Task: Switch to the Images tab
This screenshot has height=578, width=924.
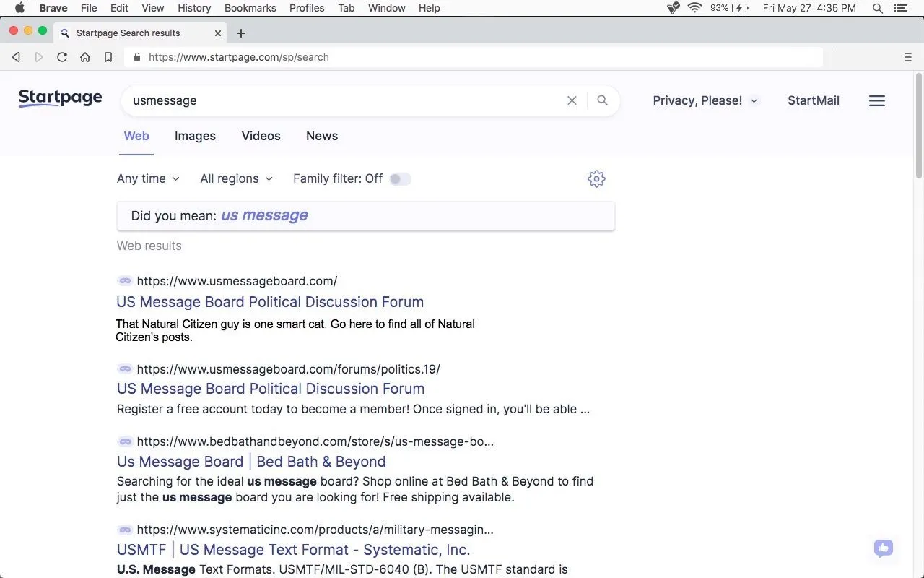Action: tap(195, 136)
